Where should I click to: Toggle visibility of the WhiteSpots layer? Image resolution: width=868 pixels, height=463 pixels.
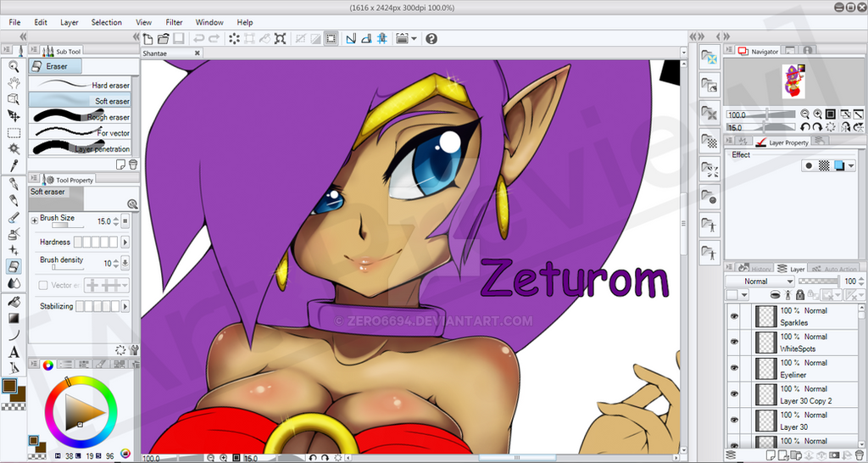(735, 343)
